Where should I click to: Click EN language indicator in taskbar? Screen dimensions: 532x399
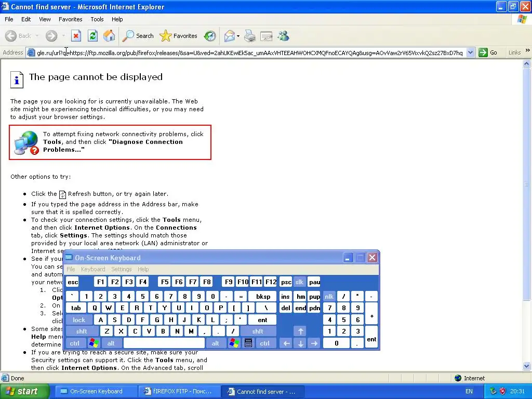[x=469, y=391]
